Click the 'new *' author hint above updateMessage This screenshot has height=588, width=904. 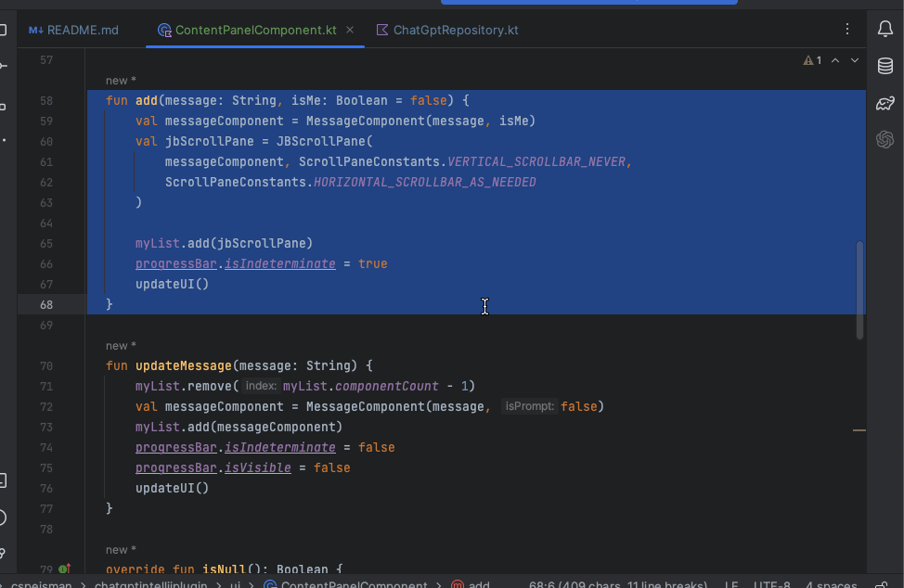(x=121, y=346)
